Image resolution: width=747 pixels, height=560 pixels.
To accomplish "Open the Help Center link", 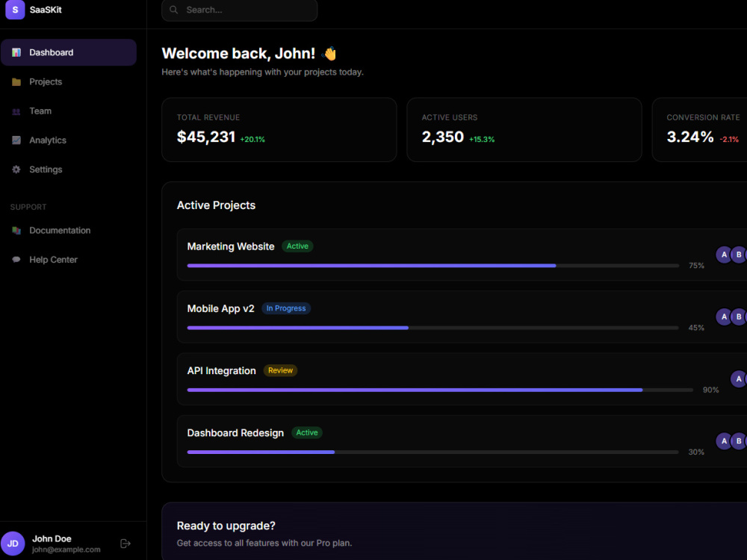I will click(69, 260).
